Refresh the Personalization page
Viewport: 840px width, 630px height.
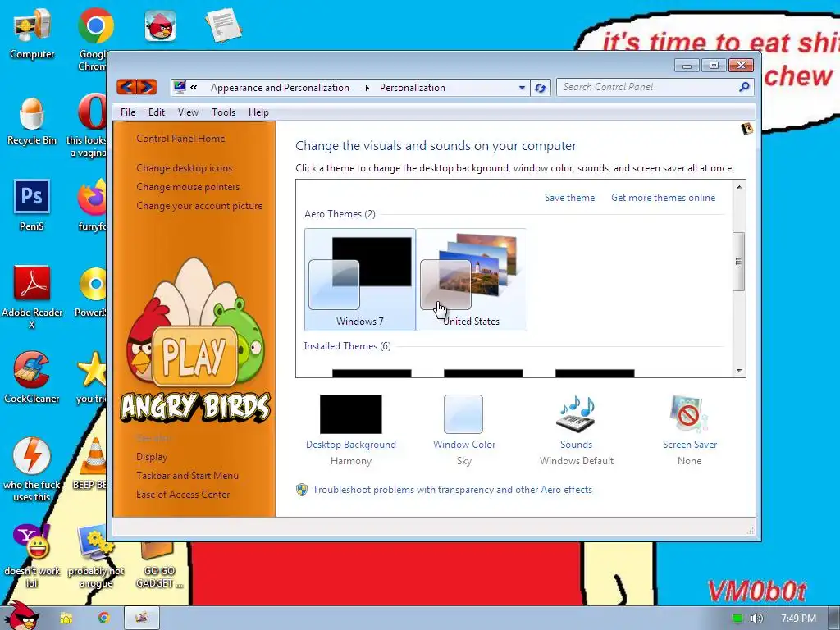[x=540, y=88]
